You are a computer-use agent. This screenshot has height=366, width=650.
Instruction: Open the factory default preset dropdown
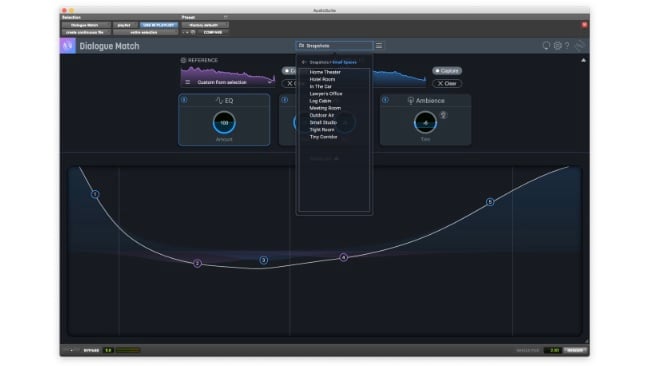coord(205,25)
